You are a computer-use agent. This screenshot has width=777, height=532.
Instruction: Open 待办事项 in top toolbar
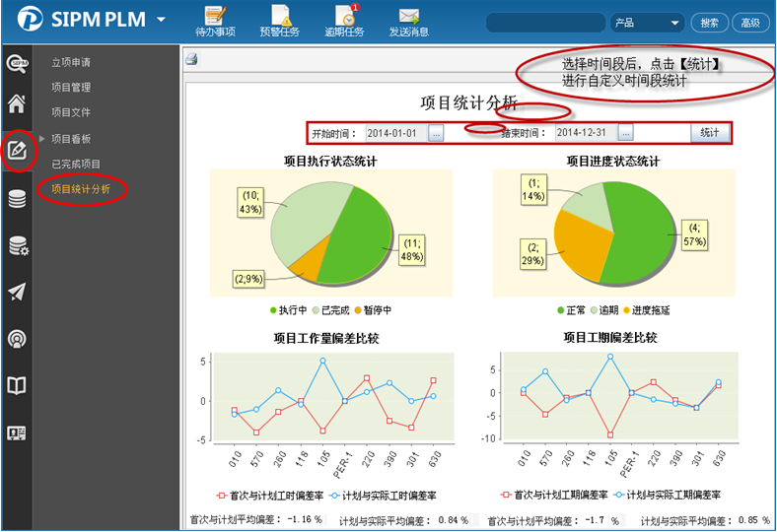point(215,22)
